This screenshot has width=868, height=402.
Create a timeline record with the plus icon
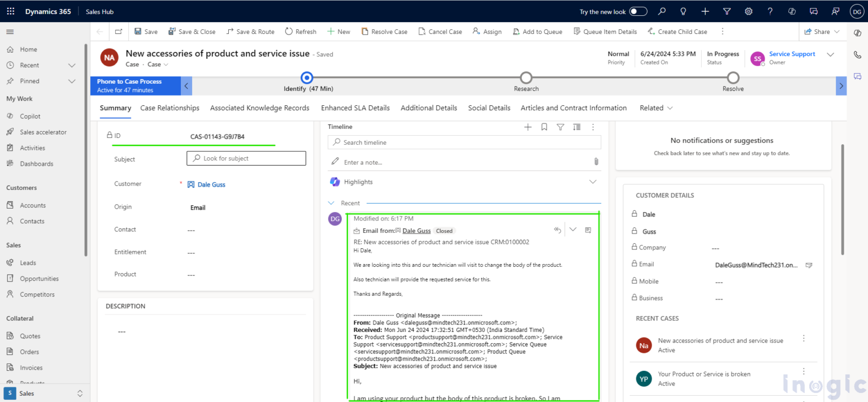click(528, 127)
